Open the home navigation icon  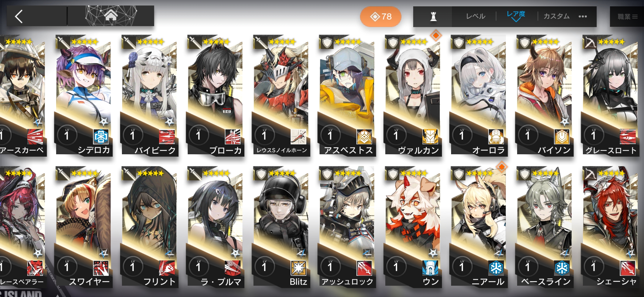(x=111, y=16)
